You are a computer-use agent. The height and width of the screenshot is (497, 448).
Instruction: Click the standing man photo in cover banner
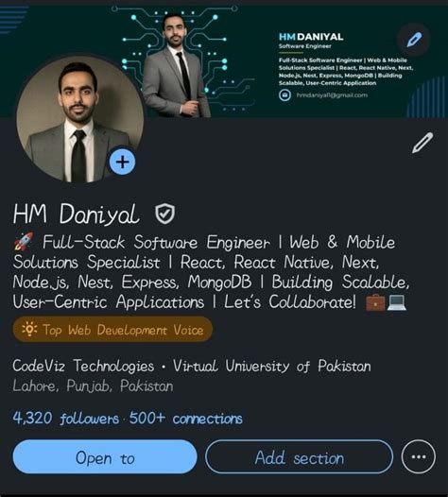175,65
